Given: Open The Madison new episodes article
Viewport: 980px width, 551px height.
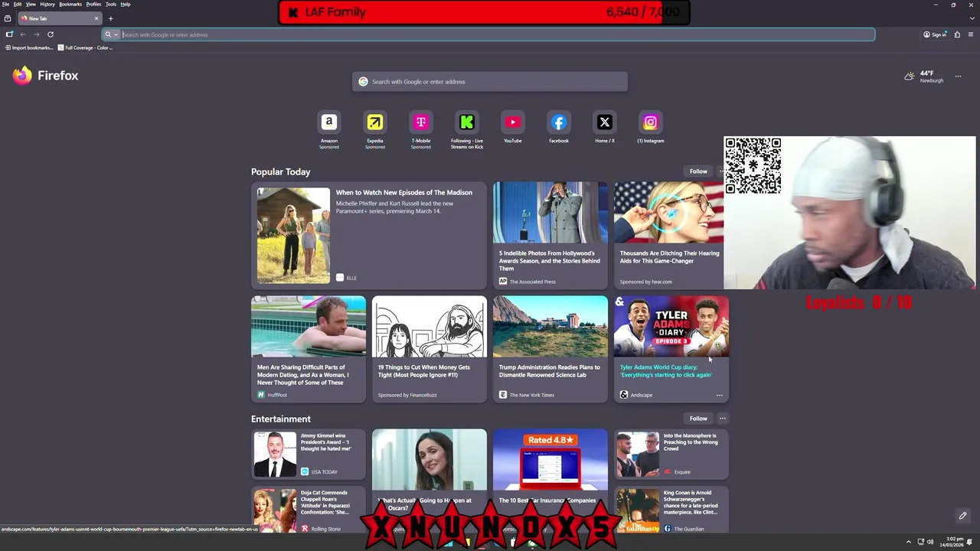Looking at the screenshot, I should 368,236.
